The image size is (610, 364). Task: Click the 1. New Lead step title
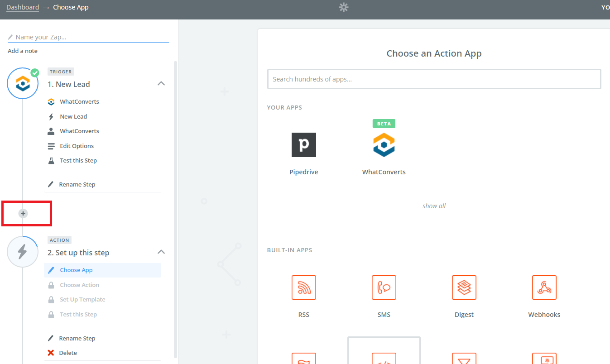[x=69, y=84]
